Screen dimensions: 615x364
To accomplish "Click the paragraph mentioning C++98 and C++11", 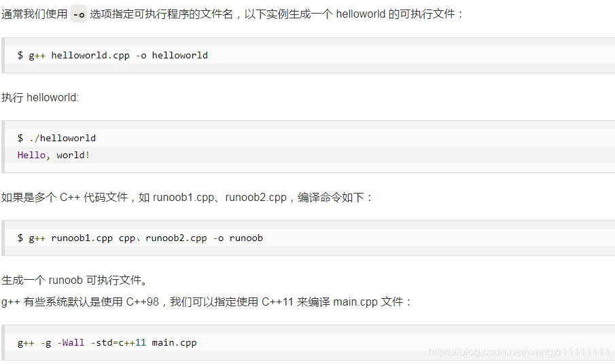I will (207, 302).
